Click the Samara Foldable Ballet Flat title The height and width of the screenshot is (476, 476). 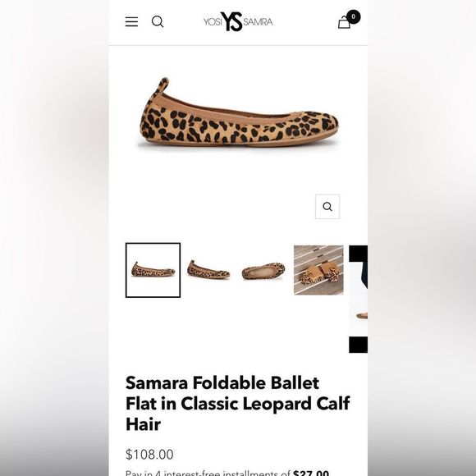(238, 403)
